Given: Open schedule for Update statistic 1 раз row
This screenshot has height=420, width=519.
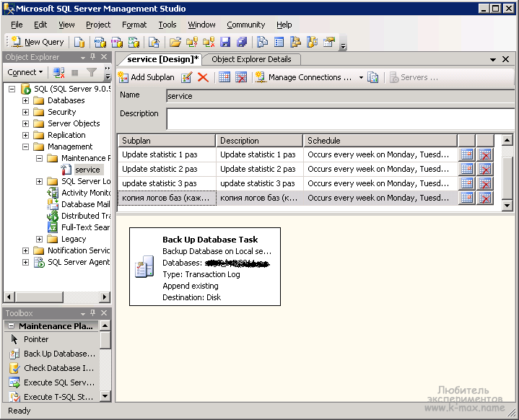Looking at the screenshot, I should coord(467,154).
